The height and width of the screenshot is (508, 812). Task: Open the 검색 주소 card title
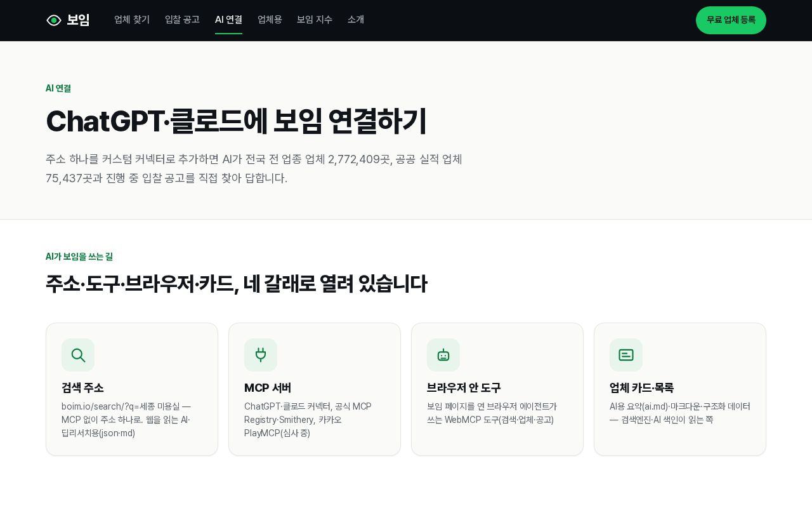[82, 387]
